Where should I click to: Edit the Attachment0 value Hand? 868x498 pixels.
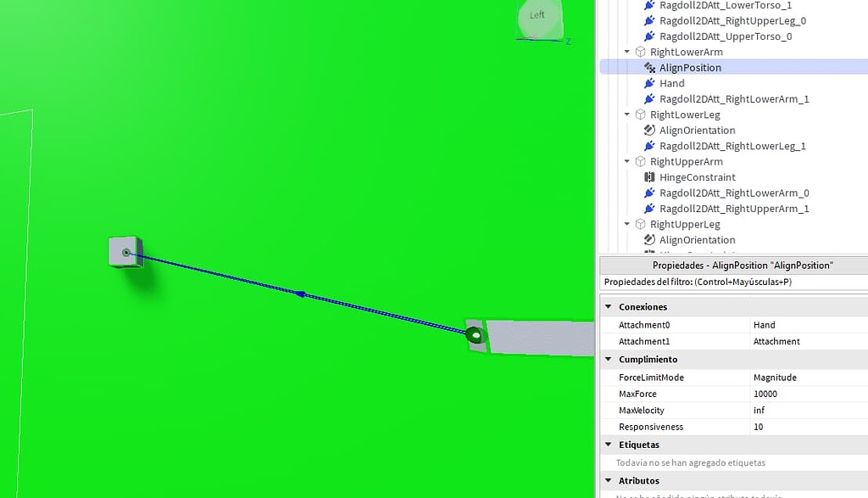pos(809,325)
